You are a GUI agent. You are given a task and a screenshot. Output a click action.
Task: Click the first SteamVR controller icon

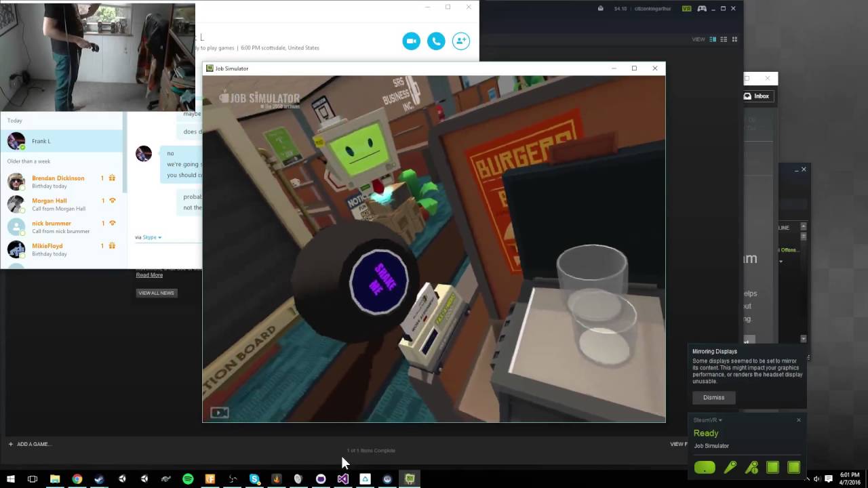[x=730, y=467]
